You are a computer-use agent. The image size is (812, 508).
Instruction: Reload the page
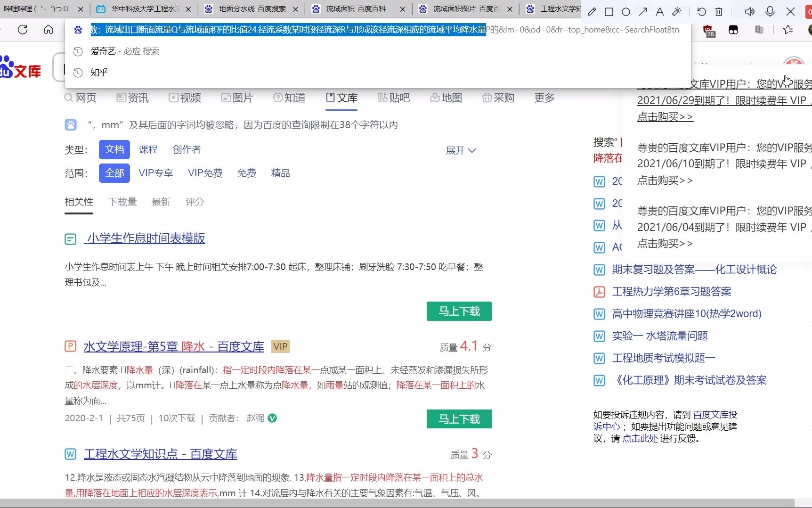click(23, 30)
